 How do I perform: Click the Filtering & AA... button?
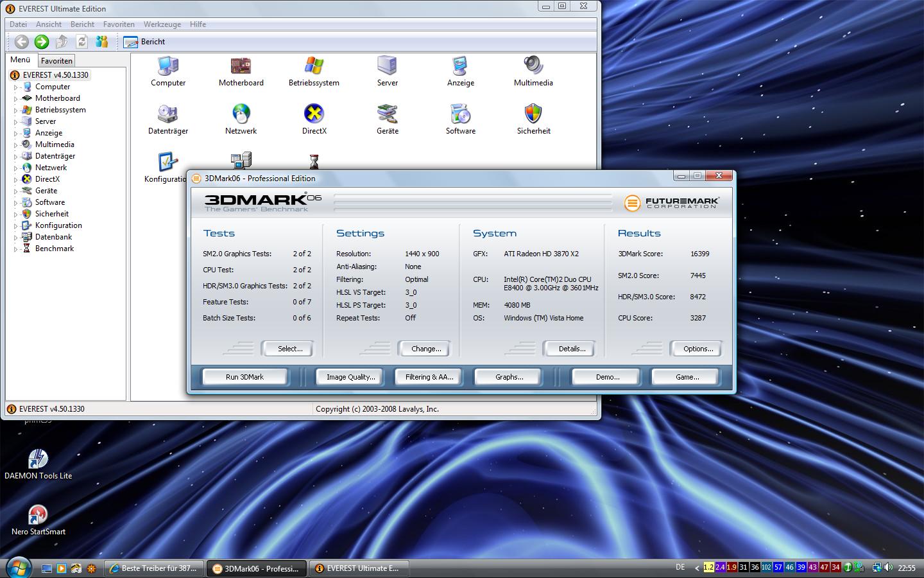[x=429, y=377]
